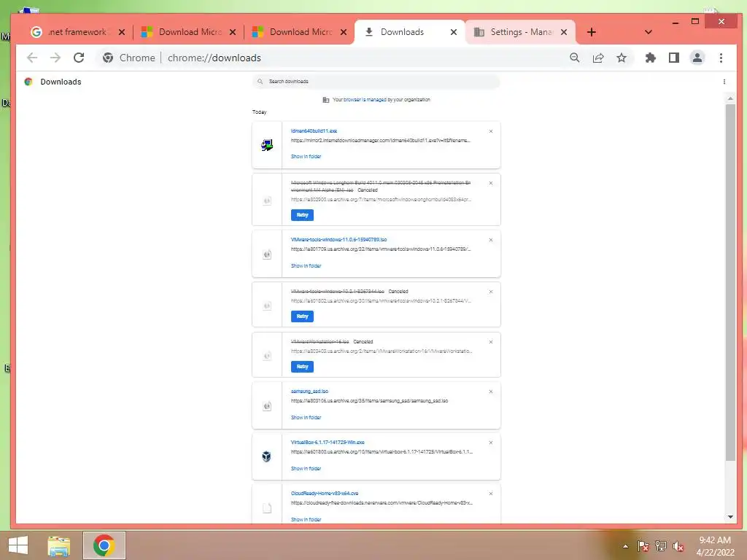
Task: Close the .net framework tab
Action: click(122, 32)
